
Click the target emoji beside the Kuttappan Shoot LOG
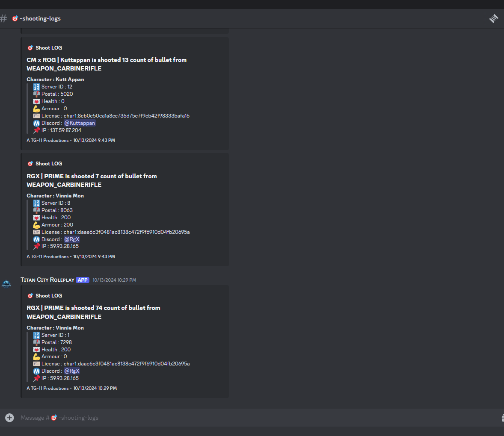30,48
